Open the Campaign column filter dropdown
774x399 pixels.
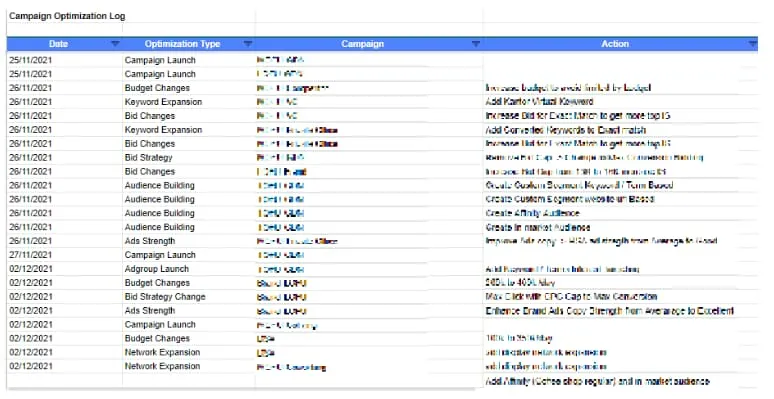(x=475, y=44)
